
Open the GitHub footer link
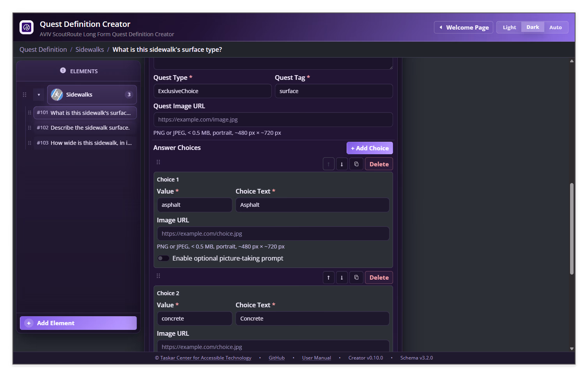(x=277, y=358)
